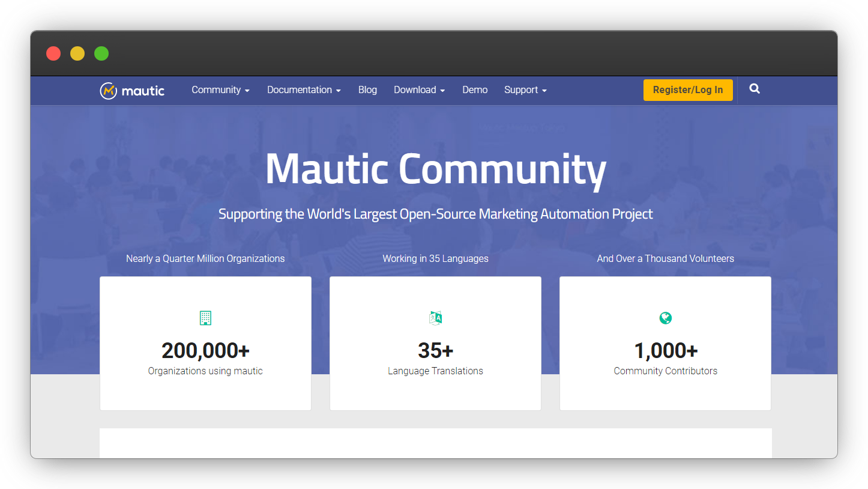Click the translation icon above 35+
This screenshot has width=868, height=489.
coord(435,318)
